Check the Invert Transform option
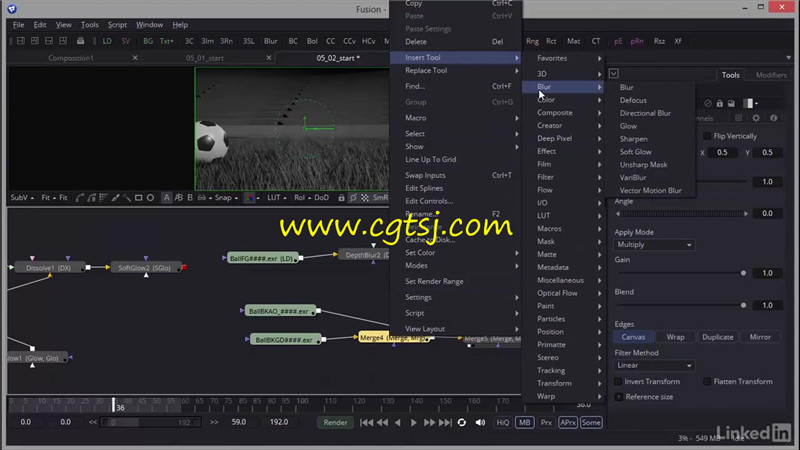The height and width of the screenshot is (450, 800). [x=618, y=381]
